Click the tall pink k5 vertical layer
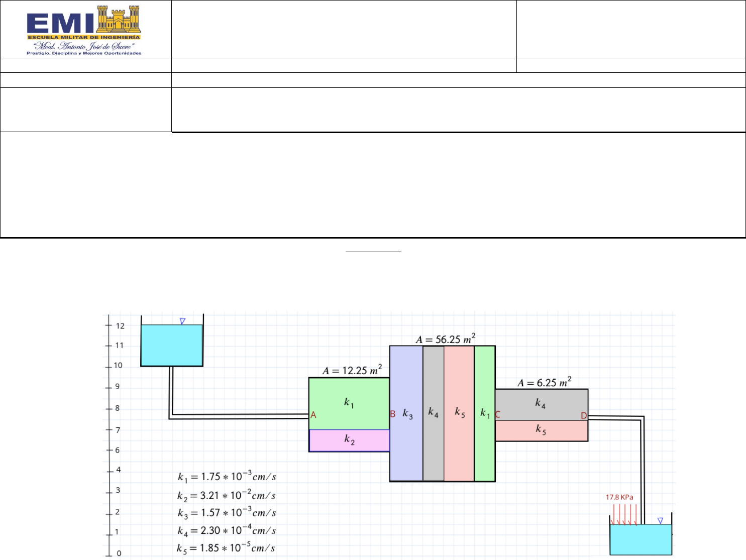 459,413
